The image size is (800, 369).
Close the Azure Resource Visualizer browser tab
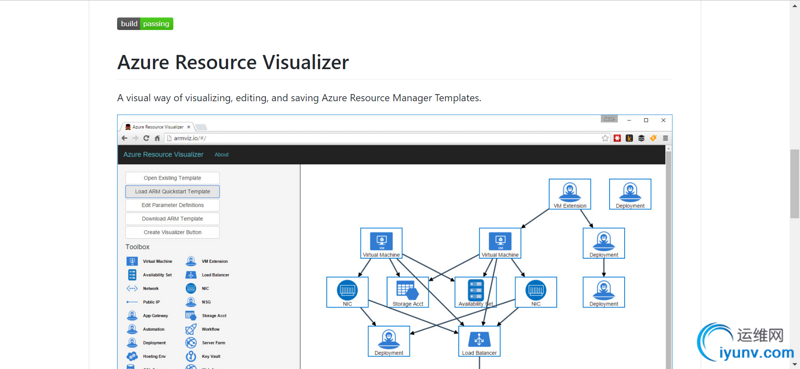click(188, 127)
